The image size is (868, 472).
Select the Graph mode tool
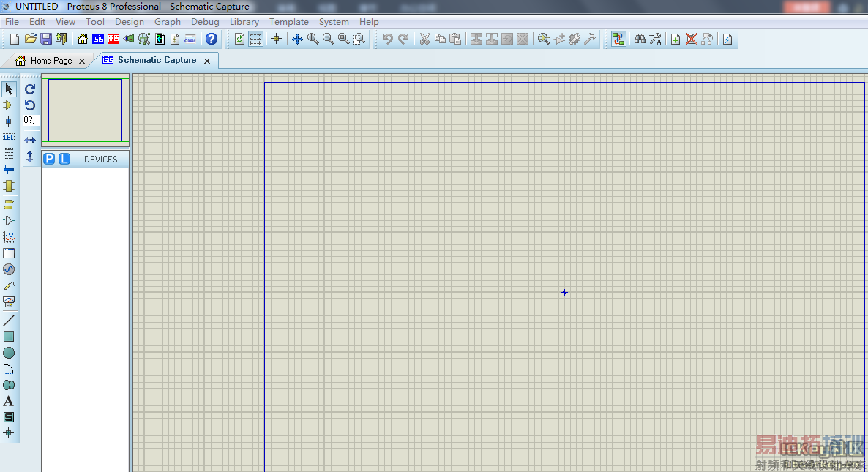(x=9, y=237)
